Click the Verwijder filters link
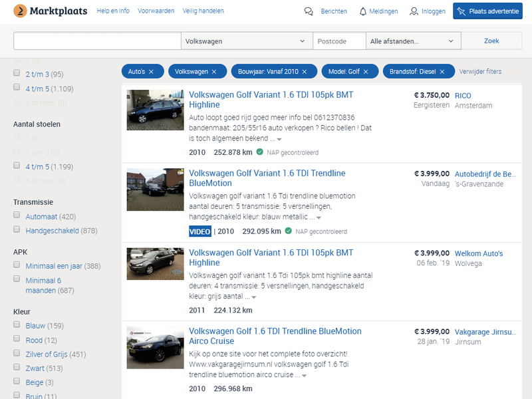 479,70
